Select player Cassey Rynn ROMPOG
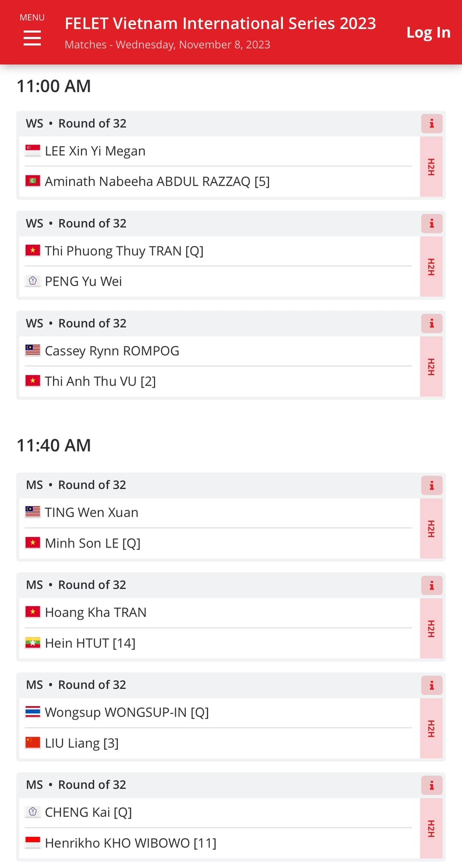This screenshot has width=462, height=868. [x=112, y=351]
